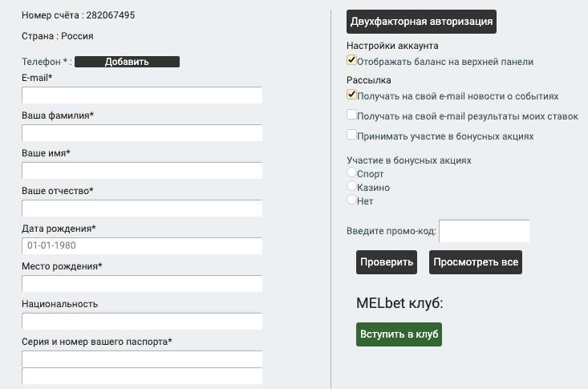588x389 pixels.
Task: Click the Двухфакторная авторизация button
Action: coord(421,22)
